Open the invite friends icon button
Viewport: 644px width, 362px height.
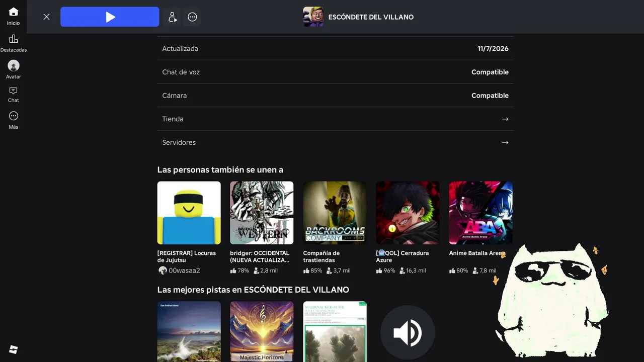172,17
